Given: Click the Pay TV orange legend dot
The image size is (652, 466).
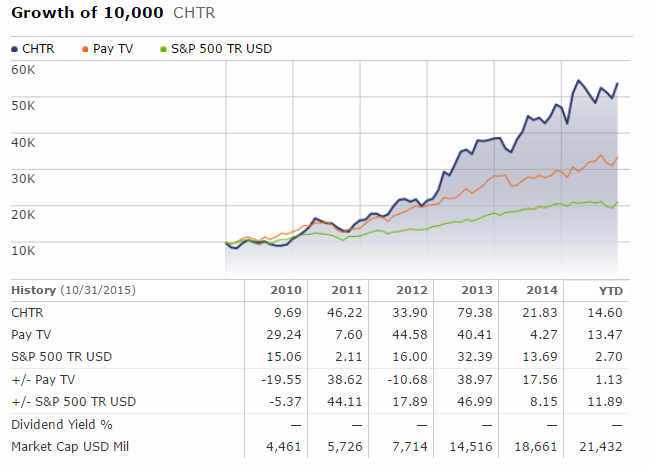Looking at the screenshot, I should (85, 49).
